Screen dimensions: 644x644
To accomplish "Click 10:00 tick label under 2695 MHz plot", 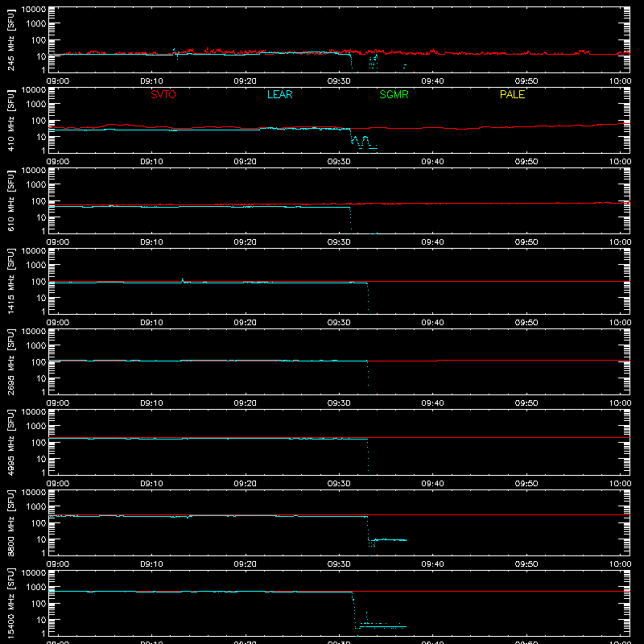I will click(x=620, y=403).
